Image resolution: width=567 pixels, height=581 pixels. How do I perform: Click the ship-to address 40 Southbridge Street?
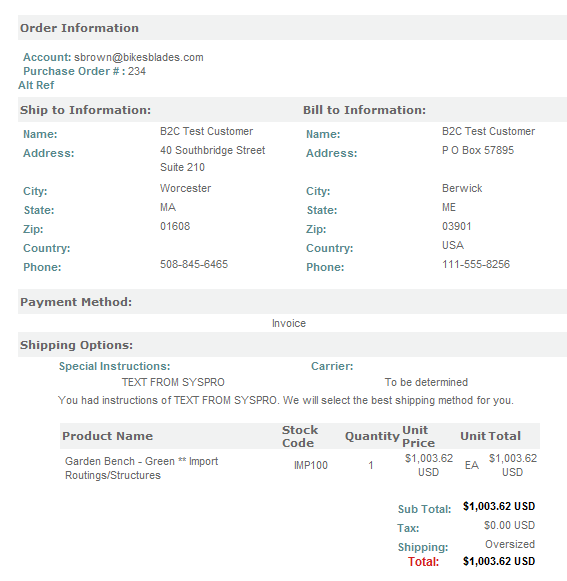pyautogui.click(x=212, y=150)
